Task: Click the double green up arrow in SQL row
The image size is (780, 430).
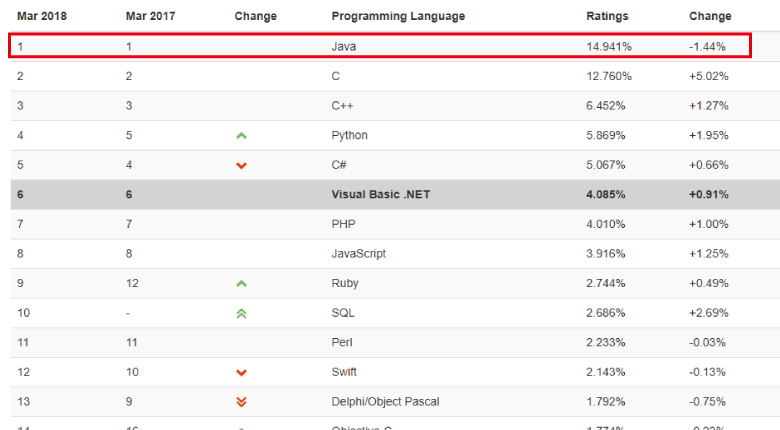Action: click(x=241, y=313)
